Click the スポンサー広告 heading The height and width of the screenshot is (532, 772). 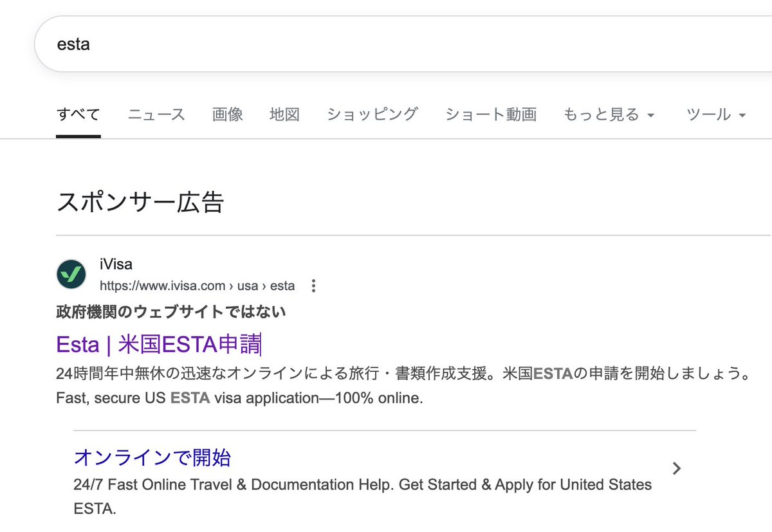pyautogui.click(x=140, y=202)
